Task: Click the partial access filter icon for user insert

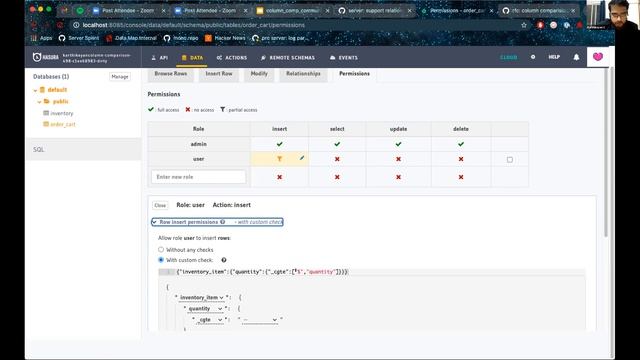Action: click(280, 159)
